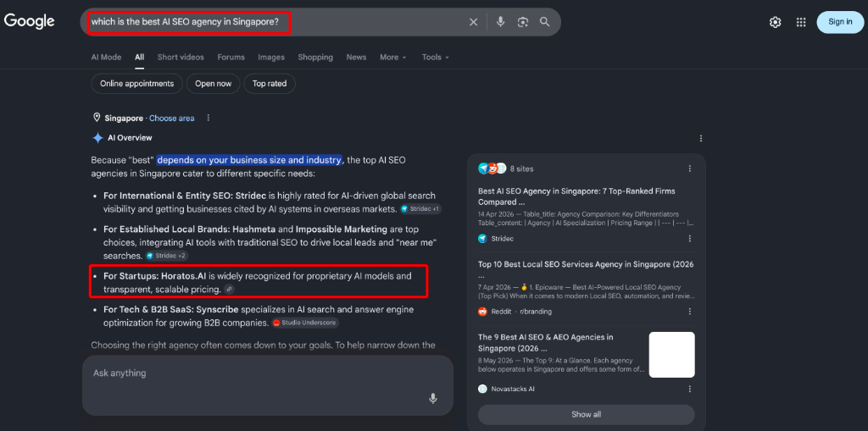Click the Stridec +1 source chip
Viewport: 868px width, 431px height.
point(420,209)
